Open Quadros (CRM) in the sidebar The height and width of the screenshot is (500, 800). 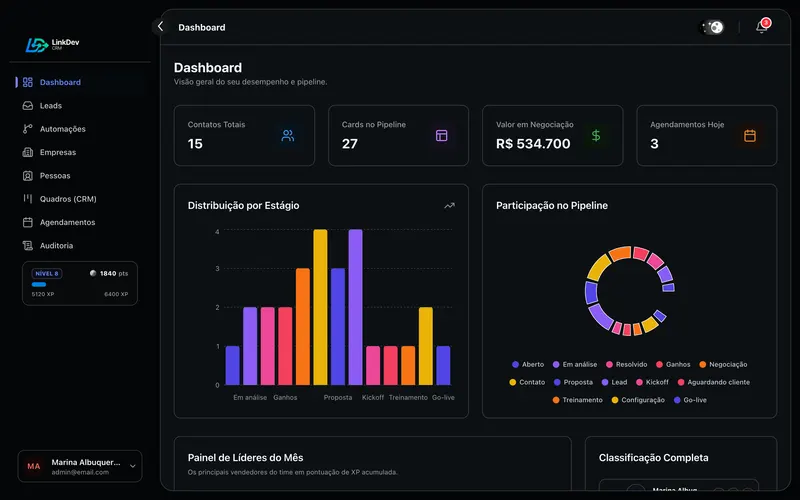click(x=82, y=198)
